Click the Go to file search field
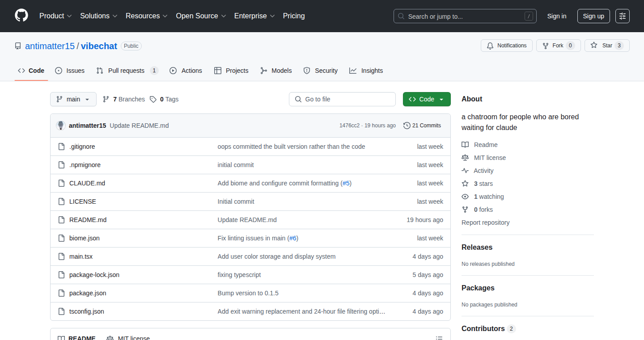This screenshot has width=644, height=340. (x=343, y=99)
